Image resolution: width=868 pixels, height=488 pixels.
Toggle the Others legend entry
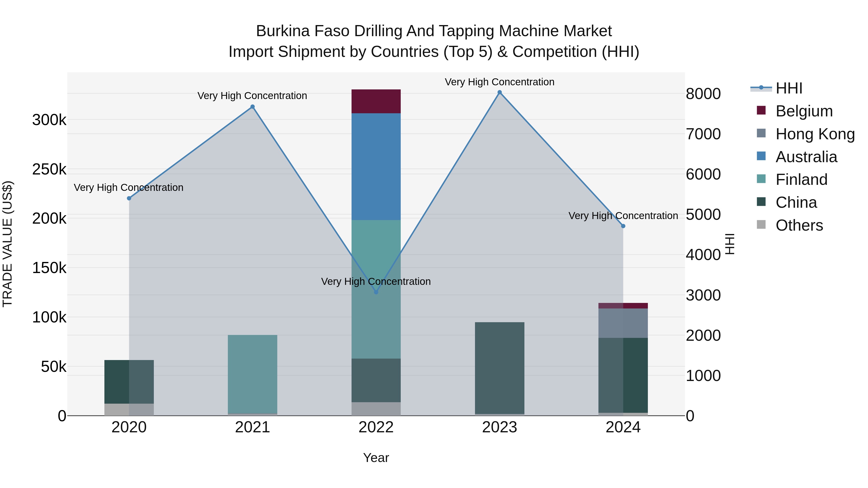[x=790, y=225]
